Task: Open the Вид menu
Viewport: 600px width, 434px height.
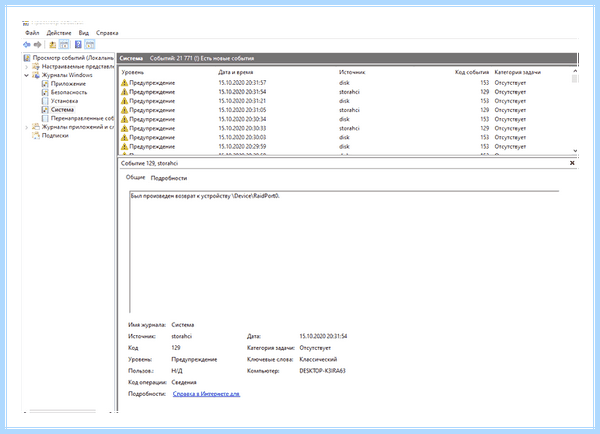Action: [x=84, y=33]
